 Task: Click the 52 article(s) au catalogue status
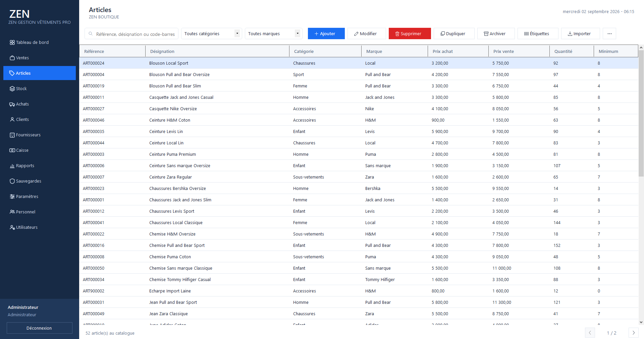click(110, 333)
